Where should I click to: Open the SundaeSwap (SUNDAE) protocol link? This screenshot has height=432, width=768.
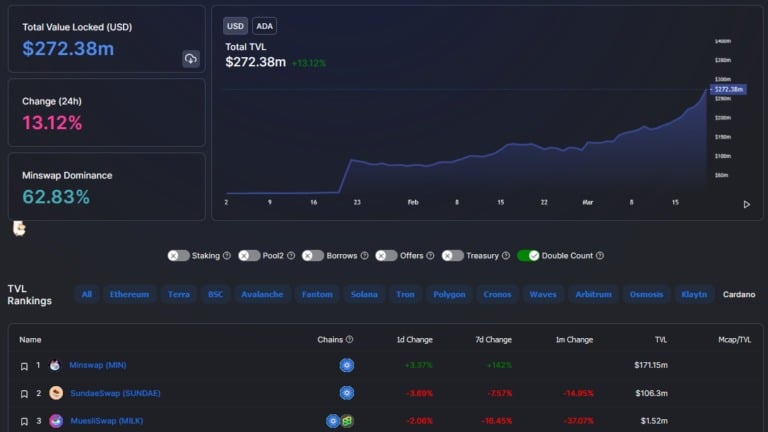(115, 393)
